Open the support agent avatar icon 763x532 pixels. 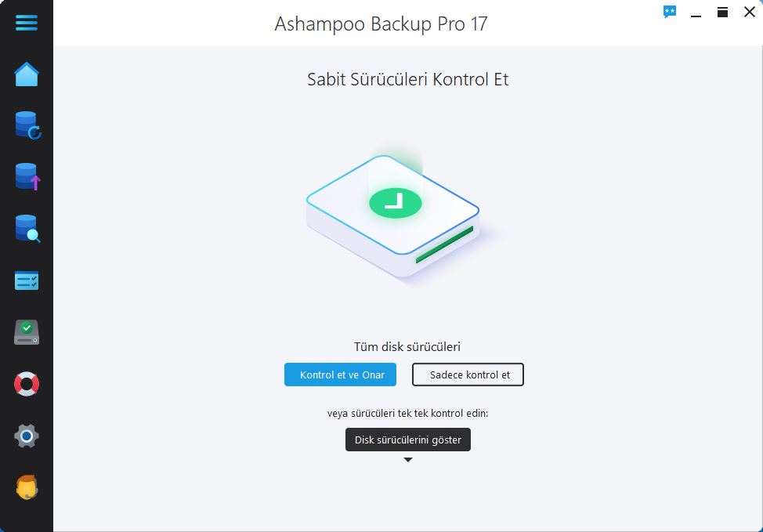(27, 487)
